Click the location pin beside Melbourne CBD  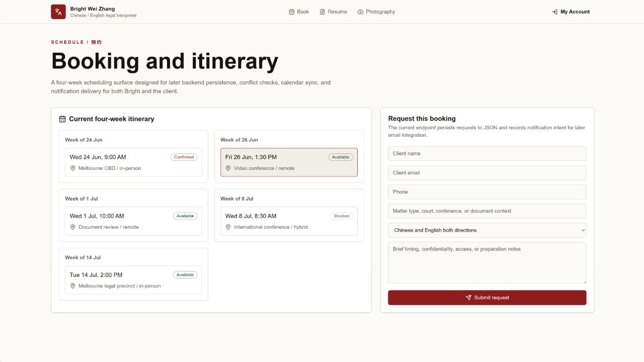click(73, 168)
